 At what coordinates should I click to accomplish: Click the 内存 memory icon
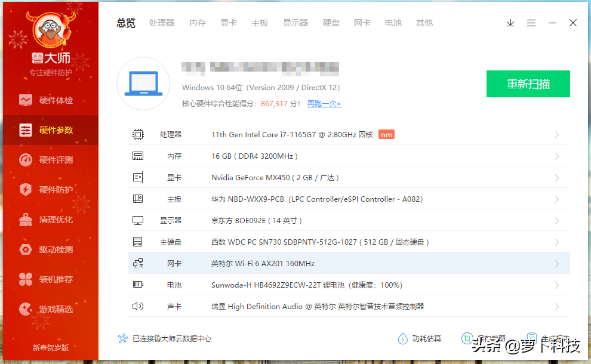coord(138,156)
